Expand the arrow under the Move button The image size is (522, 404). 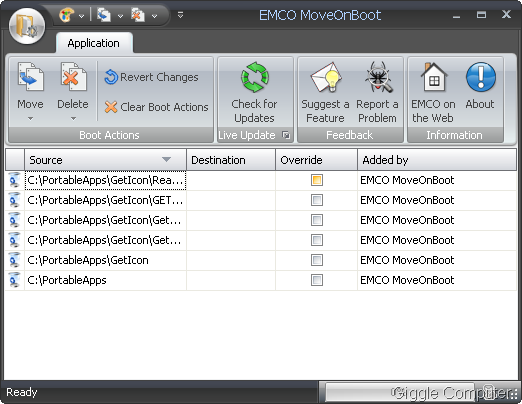pyautogui.click(x=30, y=118)
